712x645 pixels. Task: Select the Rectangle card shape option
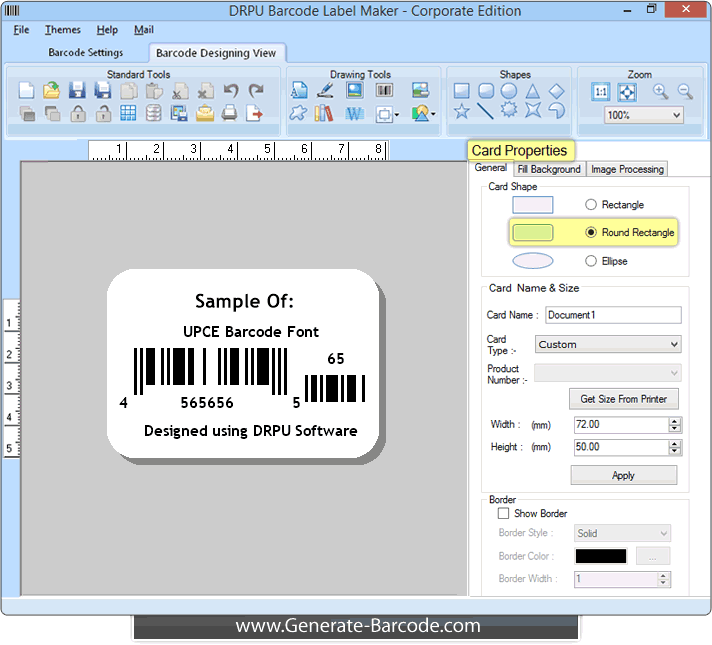pos(591,205)
